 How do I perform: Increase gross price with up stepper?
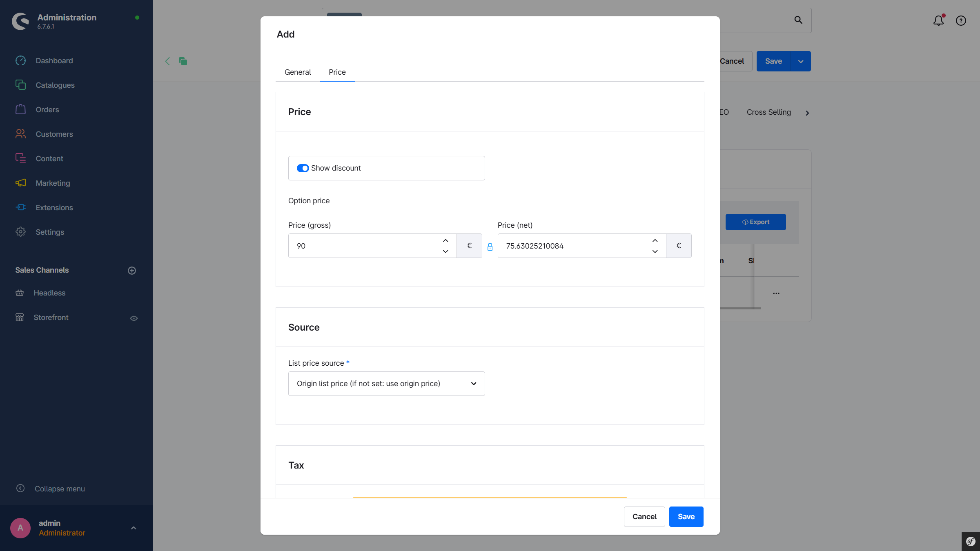point(445,240)
